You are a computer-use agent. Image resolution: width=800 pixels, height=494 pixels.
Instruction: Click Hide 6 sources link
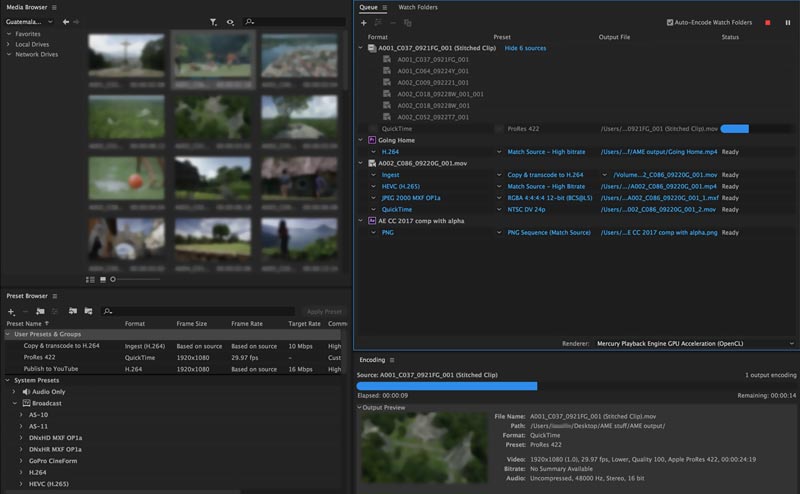(x=525, y=48)
